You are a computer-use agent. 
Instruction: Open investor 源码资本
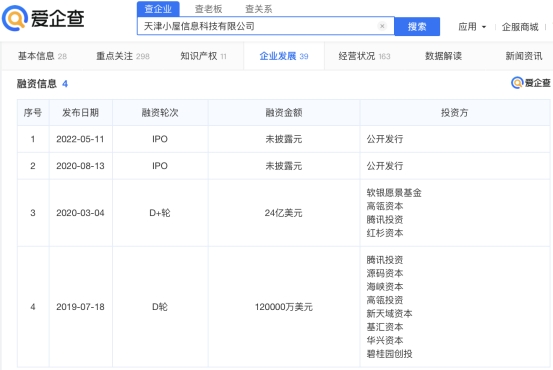385,273
